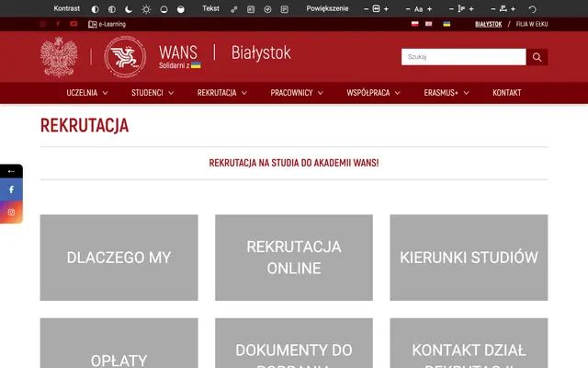Click the letter spacing icon

pos(503,8)
